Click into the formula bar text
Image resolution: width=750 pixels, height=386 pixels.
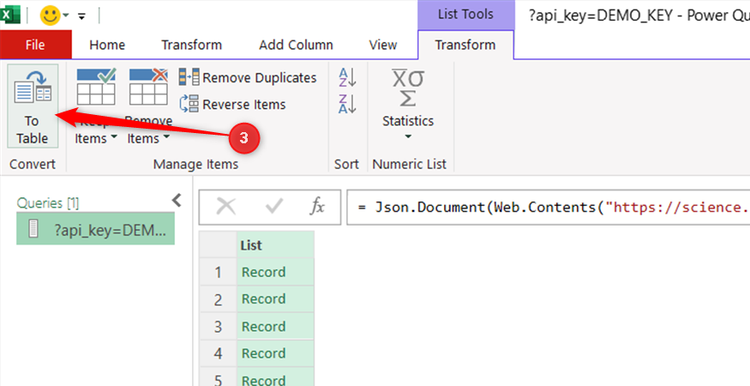tap(548, 207)
